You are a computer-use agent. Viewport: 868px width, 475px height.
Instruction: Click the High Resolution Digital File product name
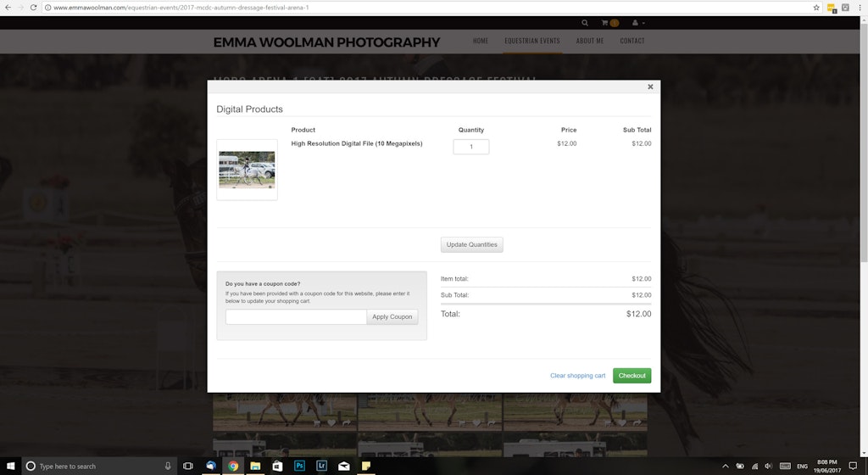coord(357,143)
